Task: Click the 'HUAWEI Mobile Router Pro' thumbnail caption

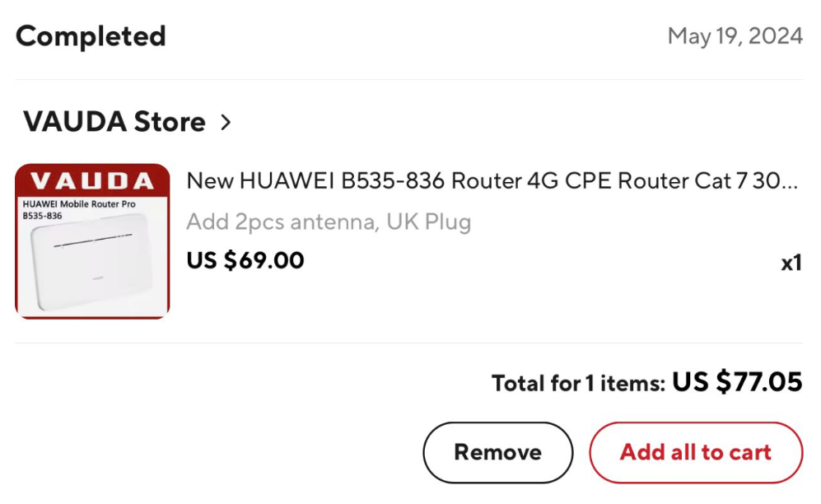Action: tap(79, 203)
